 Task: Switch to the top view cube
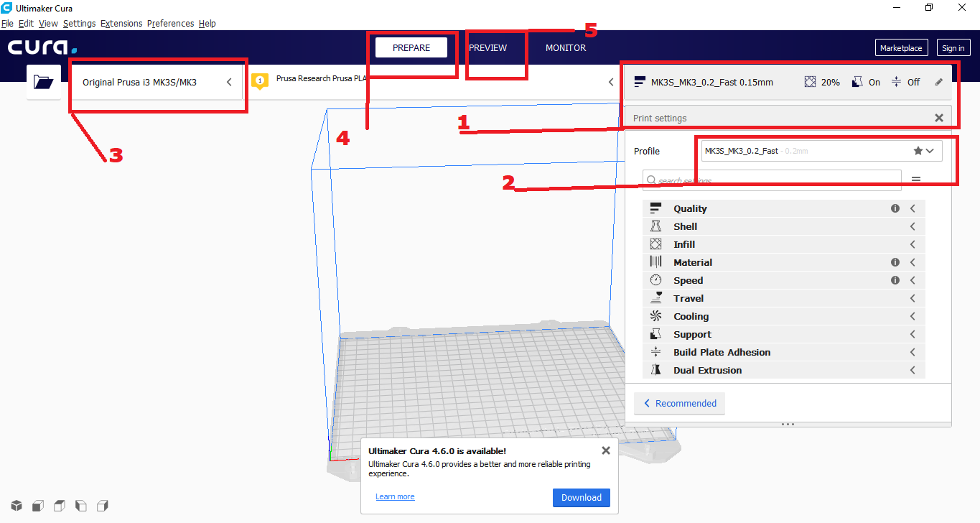pyautogui.click(x=60, y=505)
